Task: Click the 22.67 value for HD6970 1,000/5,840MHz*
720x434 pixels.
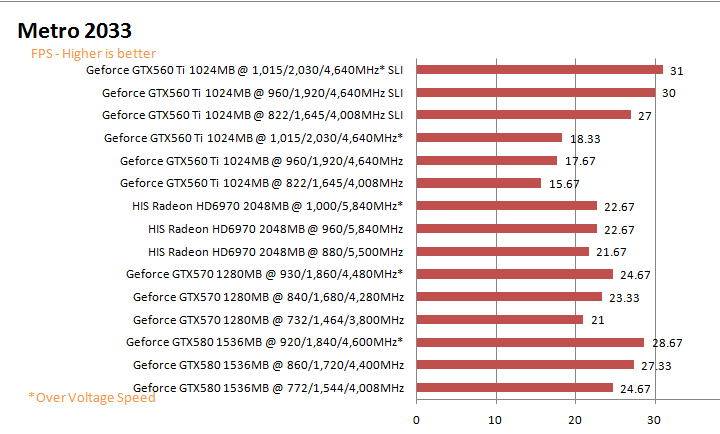Action: [x=619, y=207]
